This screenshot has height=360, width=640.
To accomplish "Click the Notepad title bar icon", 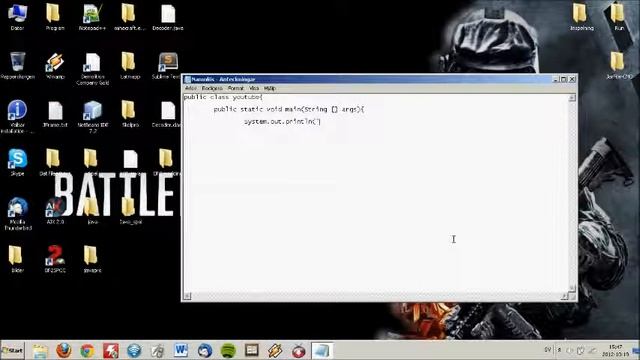I will point(187,79).
